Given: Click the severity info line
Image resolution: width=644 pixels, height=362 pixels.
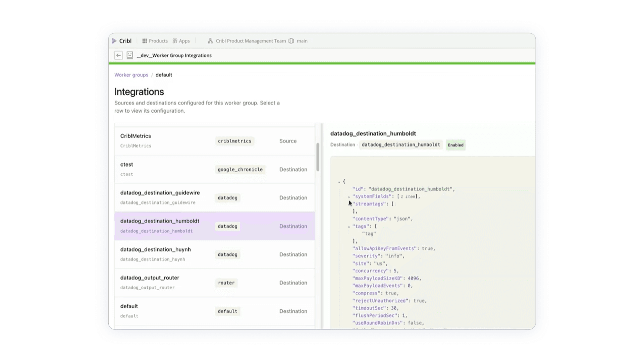Looking at the screenshot, I should [378, 256].
